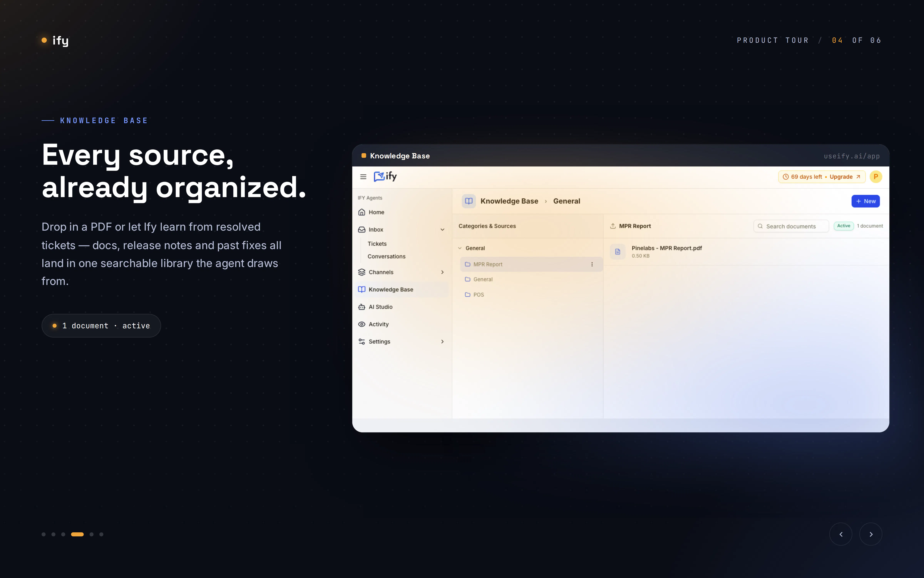This screenshot has height=578, width=924.
Task: Open Activity from sidebar
Action: 402,324
